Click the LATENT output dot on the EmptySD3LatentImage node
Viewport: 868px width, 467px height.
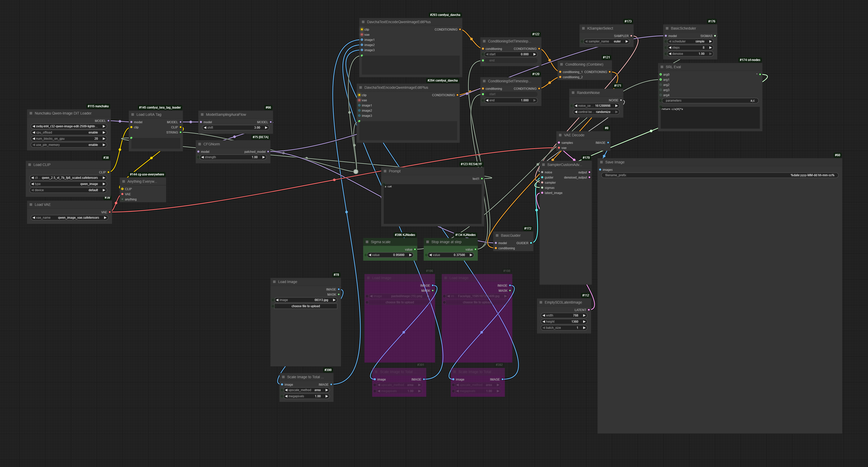589,310
